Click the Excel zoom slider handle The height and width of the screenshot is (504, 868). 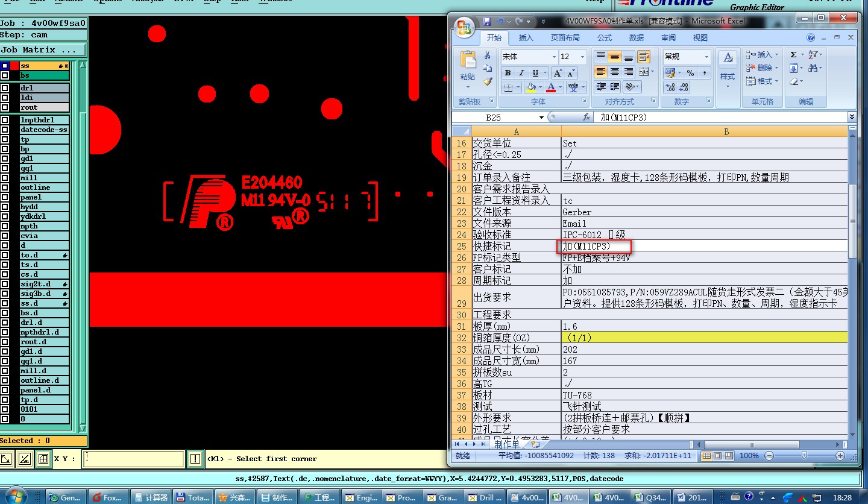pos(804,456)
